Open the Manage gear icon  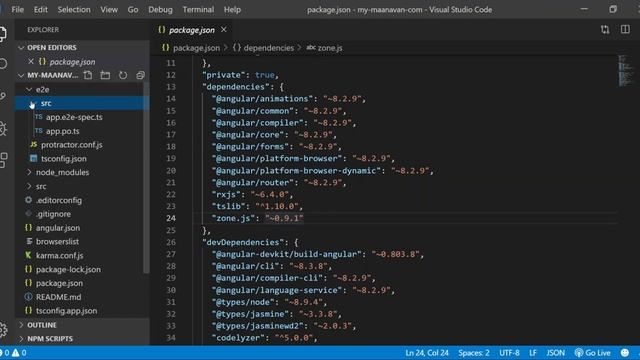pos(3,329)
